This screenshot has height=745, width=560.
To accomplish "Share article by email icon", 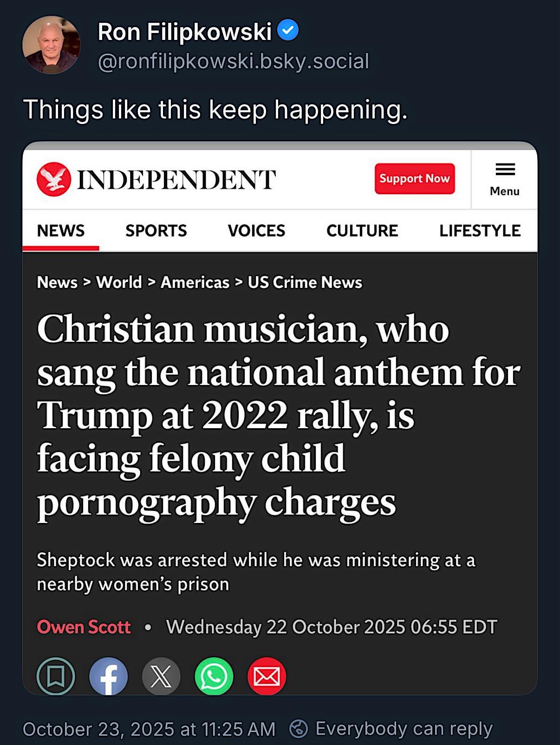I will pos(267,676).
